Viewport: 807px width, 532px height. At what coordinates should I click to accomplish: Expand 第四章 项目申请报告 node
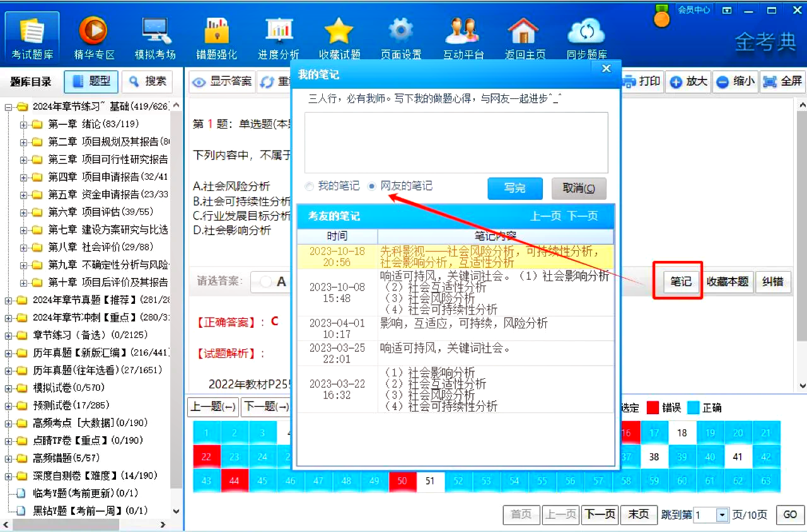24,177
